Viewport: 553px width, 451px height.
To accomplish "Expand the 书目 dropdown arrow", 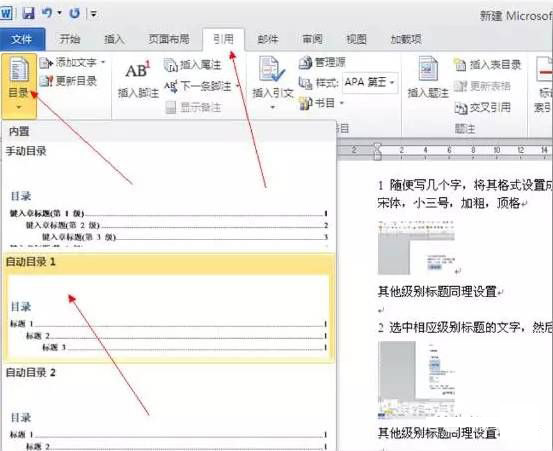I will [341, 103].
